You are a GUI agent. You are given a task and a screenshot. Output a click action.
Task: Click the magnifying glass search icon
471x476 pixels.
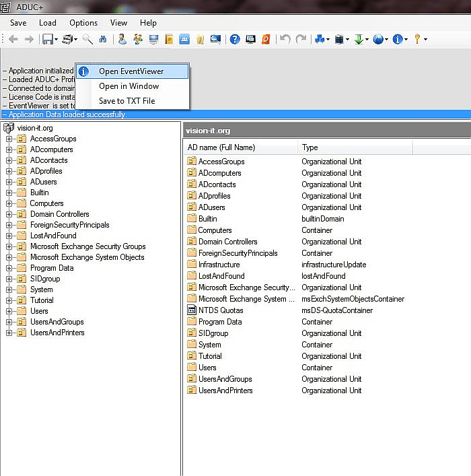(x=87, y=39)
